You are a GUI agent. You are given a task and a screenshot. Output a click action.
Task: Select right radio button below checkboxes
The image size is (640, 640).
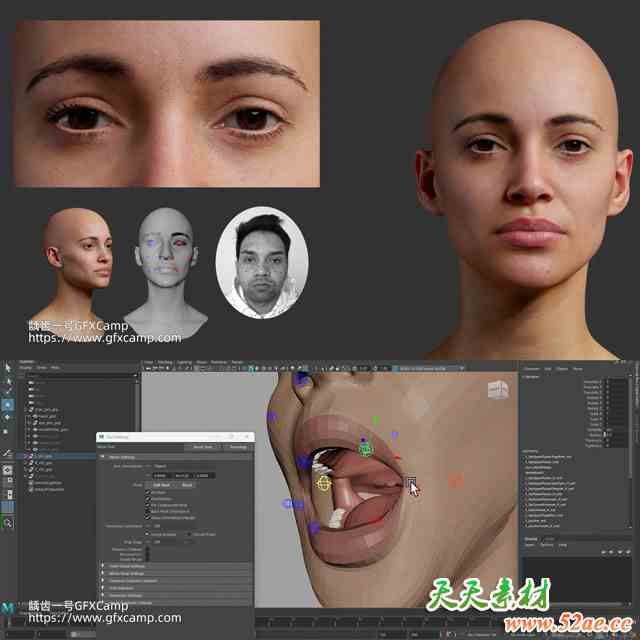coord(189,534)
